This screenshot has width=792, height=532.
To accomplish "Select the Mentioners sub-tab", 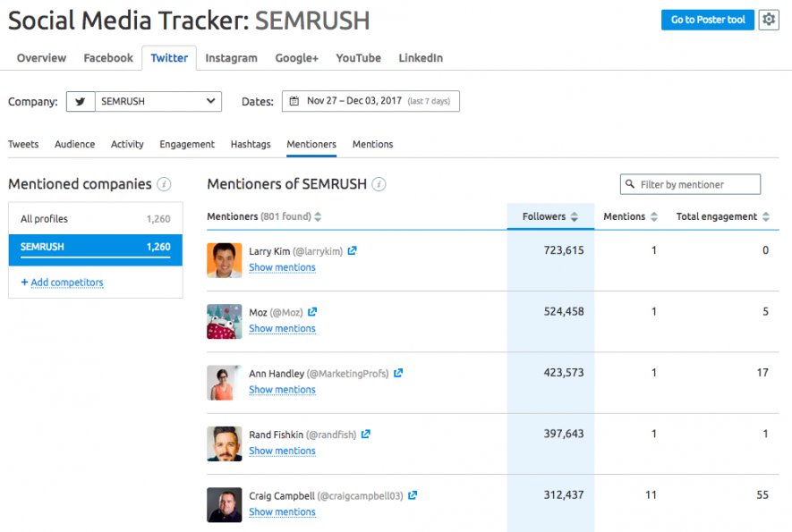I will click(311, 144).
